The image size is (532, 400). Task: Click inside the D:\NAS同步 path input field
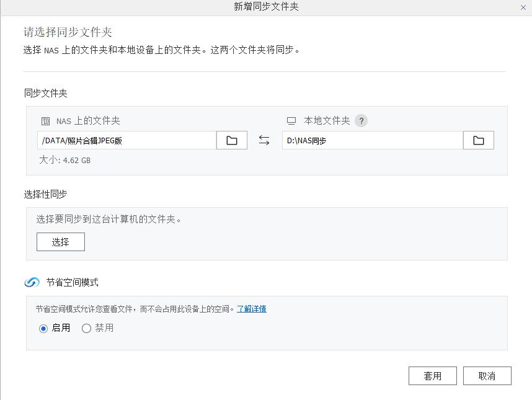pos(372,140)
